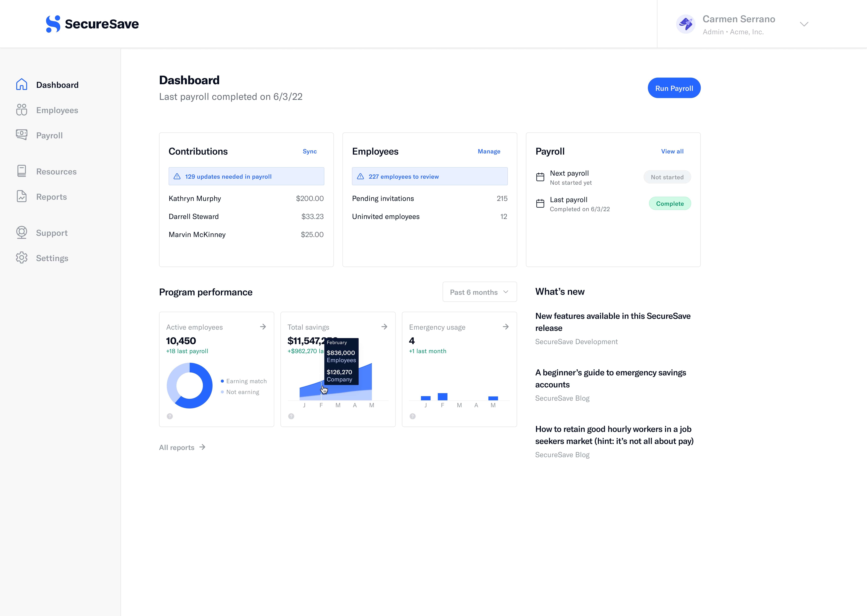
Task: Click the Settings gear icon
Action: [22, 258]
